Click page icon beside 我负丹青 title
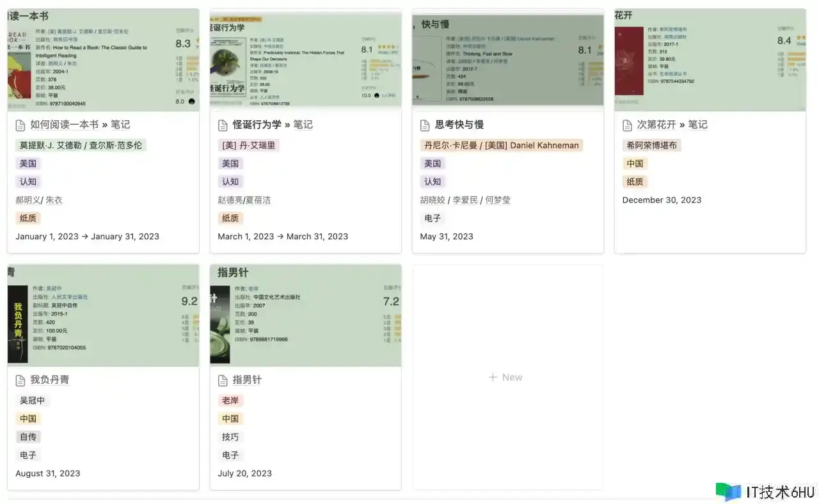The height and width of the screenshot is (504, 819). (x=20, y=381)
